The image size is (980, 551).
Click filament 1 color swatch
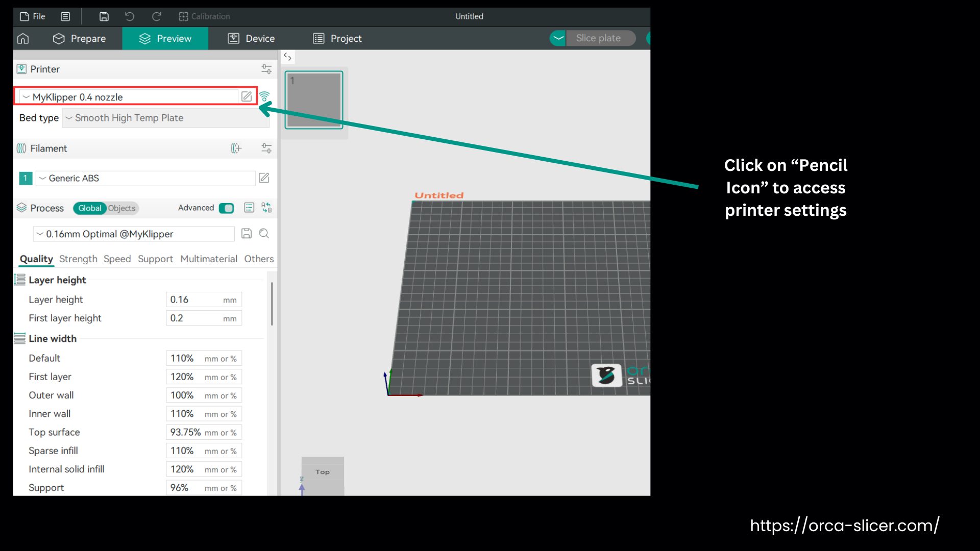pyautogui.click(x=26, y=178)
